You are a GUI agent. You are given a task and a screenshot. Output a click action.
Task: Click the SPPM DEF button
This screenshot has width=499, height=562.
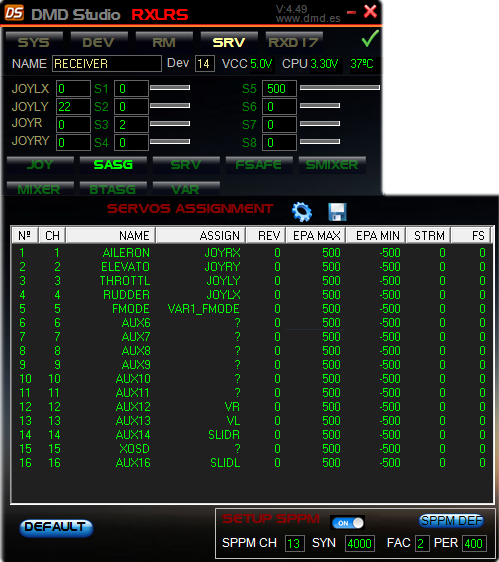(x=451, y=521)
